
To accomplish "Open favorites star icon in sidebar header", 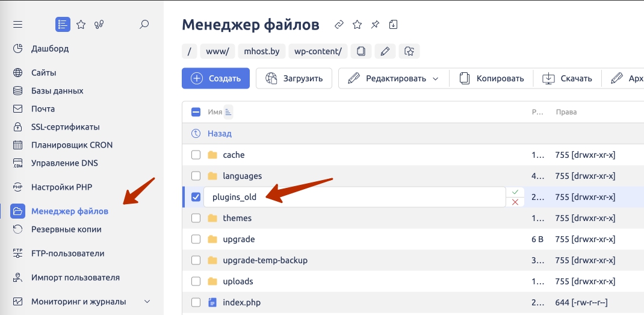I will coord(81,25).
